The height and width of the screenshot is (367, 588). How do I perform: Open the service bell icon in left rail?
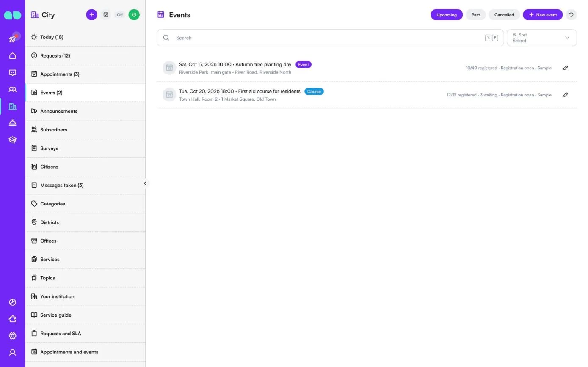click(13, 123)
